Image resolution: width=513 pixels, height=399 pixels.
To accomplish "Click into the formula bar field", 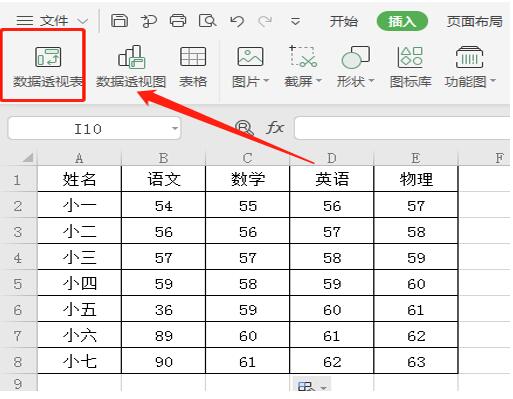I will click(403, 128).
